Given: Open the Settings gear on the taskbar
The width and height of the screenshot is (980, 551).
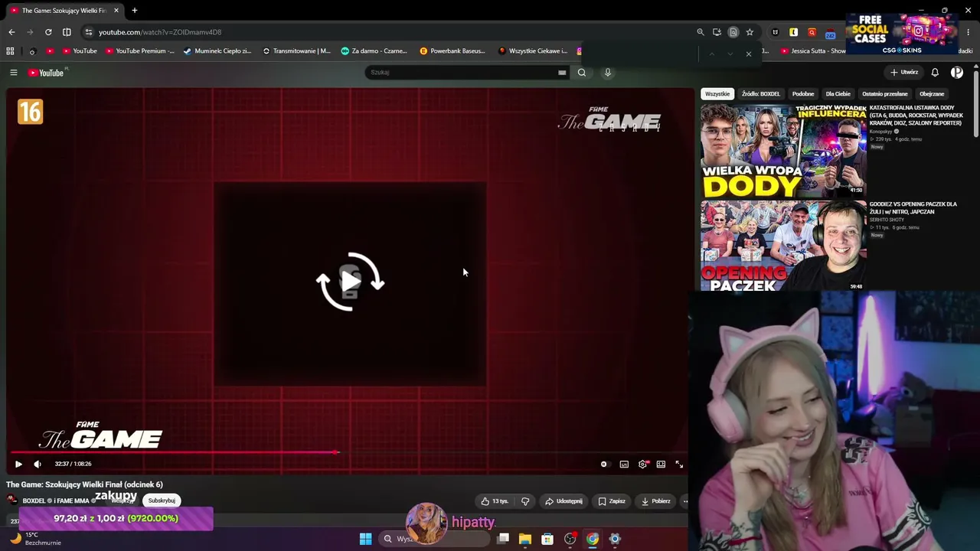Looking at the screenshot, I should [615, 539].
